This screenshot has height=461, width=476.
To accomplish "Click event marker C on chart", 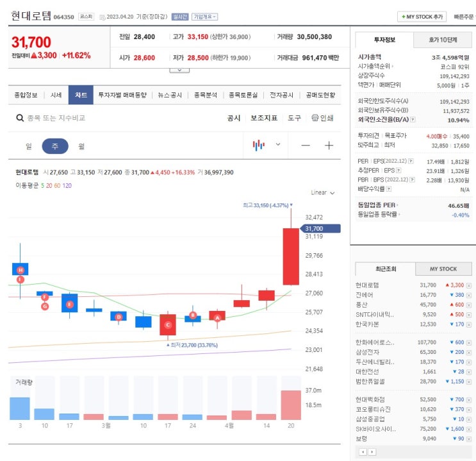I will point(168,325).
